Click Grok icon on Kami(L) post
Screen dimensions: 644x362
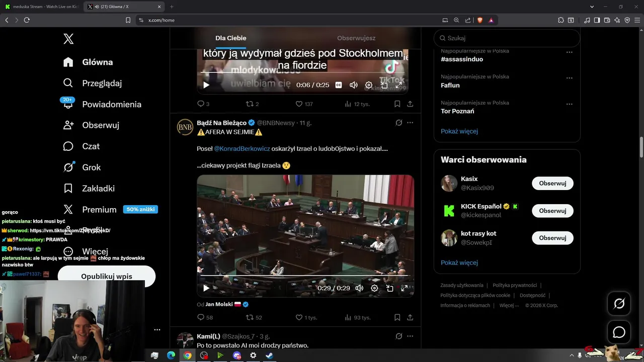click(x=399, y=336)
